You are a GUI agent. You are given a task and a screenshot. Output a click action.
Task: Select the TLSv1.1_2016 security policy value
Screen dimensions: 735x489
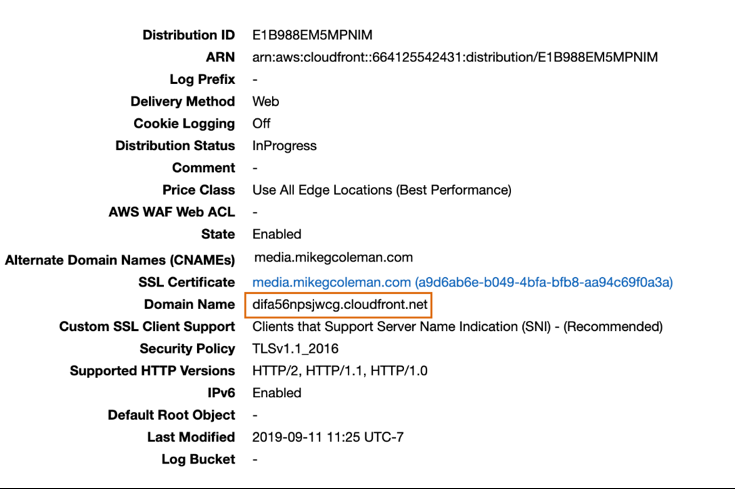pyautogui.click(x=295, y=349)
